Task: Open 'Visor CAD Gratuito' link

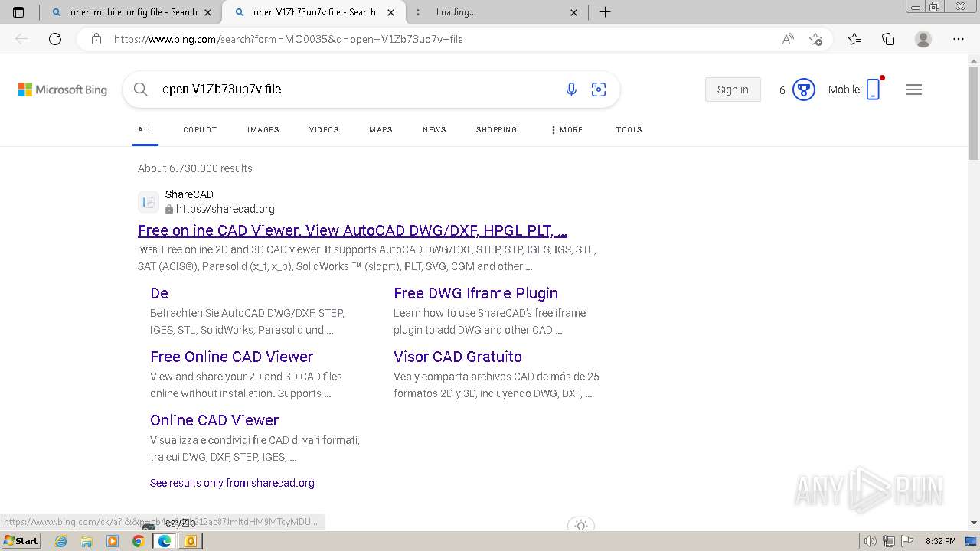Action: pyautogui.click(x=458, y=357)
